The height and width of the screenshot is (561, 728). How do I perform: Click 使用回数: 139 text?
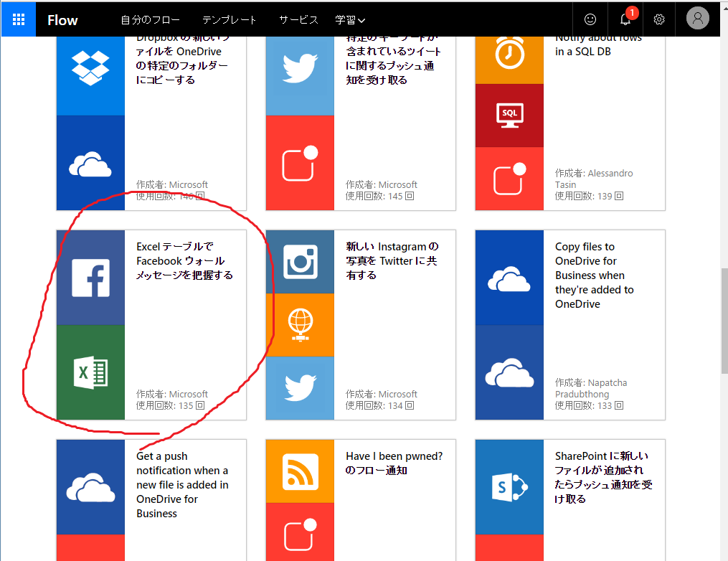click(589, 196)
